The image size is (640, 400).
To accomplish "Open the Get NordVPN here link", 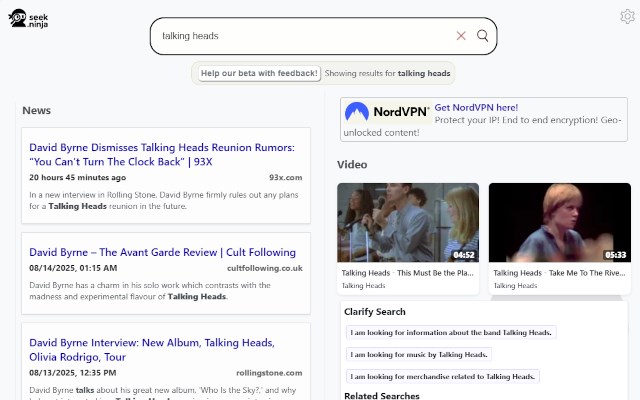I will (476, 108).
